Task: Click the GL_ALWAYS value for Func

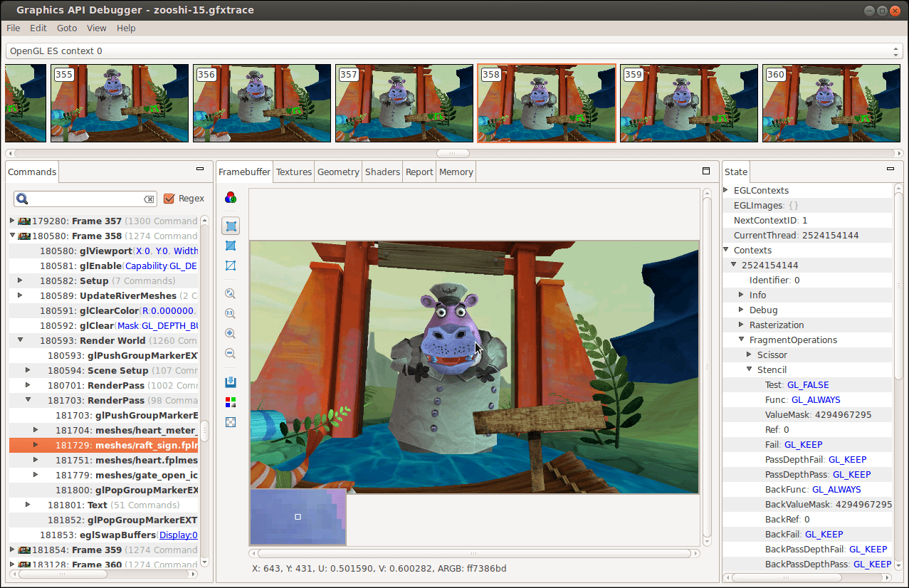Action: coord(816,400)
